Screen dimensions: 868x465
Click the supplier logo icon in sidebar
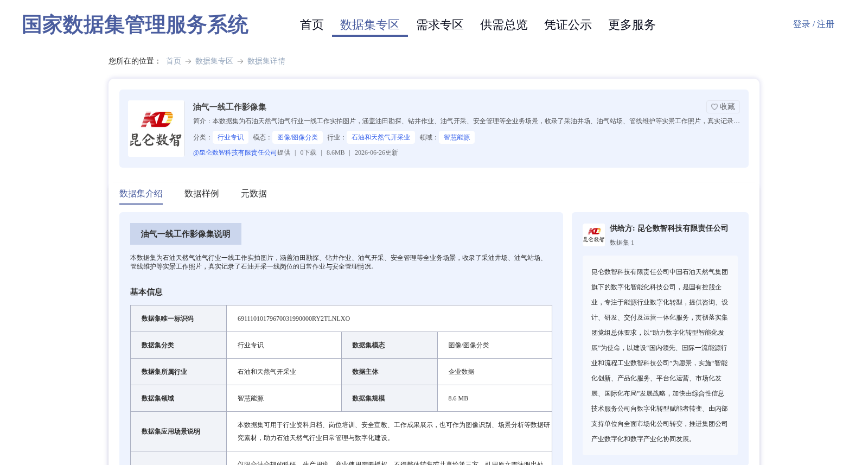593,235
